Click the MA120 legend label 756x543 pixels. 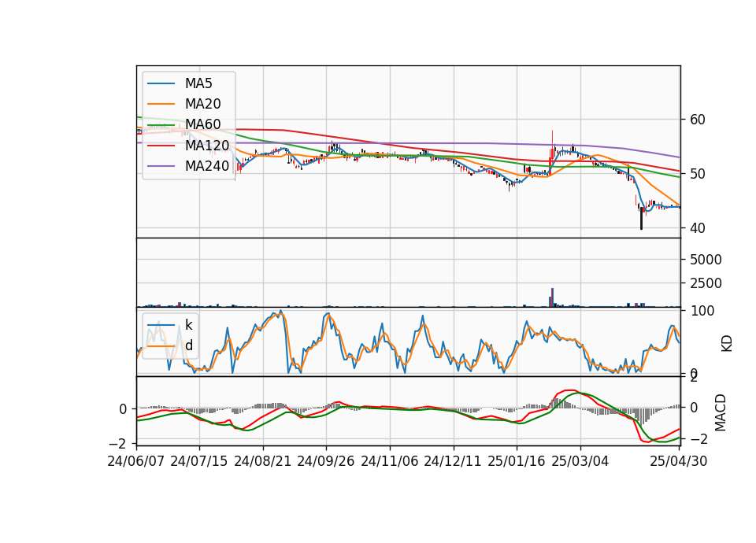207,145
